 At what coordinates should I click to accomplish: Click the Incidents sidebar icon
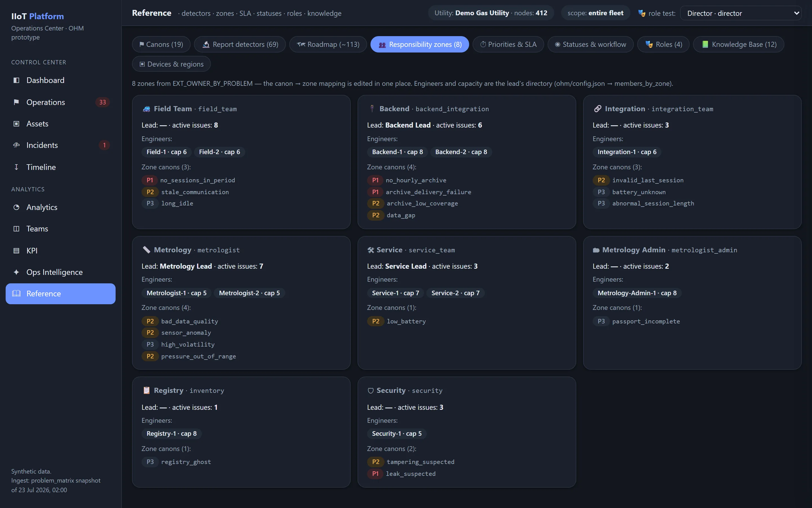pyautogui.click(x=16, y=145)
